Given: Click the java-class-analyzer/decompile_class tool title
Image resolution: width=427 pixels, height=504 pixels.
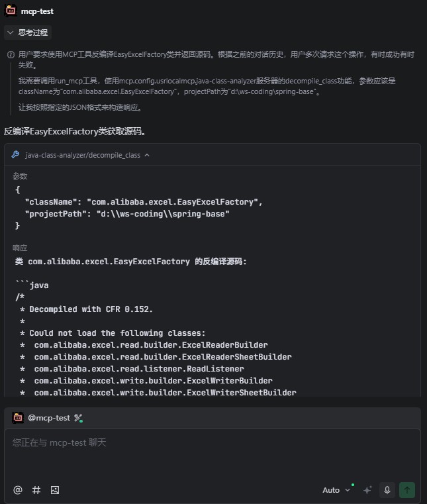Looking at the screenshot, I should coord(83,155).
